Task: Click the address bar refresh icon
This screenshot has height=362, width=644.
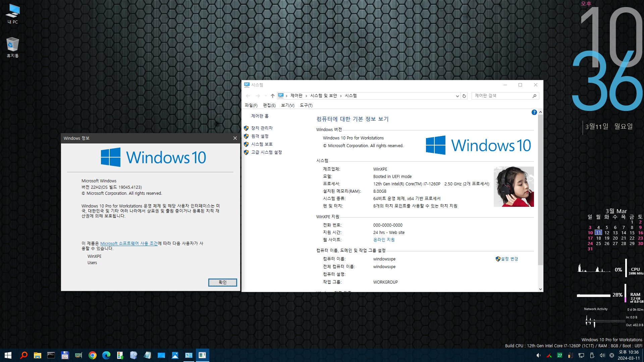Action: pos(464,96)
